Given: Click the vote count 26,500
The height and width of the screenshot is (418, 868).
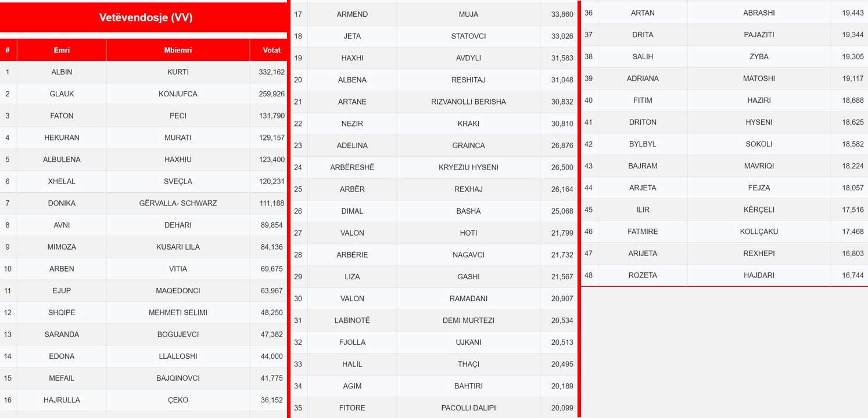Looking at the screenshot, I should (562, 167).
